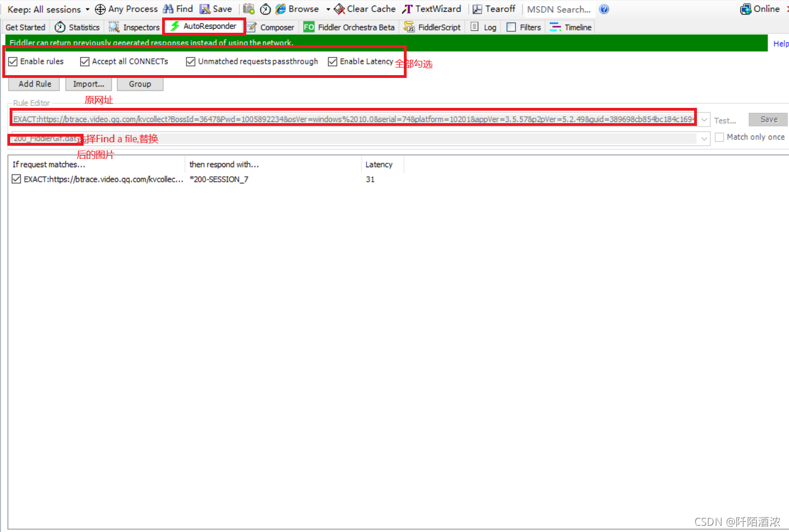Sort by If request matches column header
The image size is (789, 532).
click(98, 164)
